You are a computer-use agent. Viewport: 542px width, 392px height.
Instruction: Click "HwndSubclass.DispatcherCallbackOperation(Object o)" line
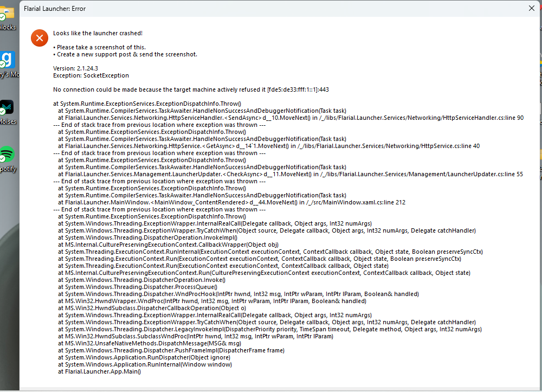coord(152,309)
